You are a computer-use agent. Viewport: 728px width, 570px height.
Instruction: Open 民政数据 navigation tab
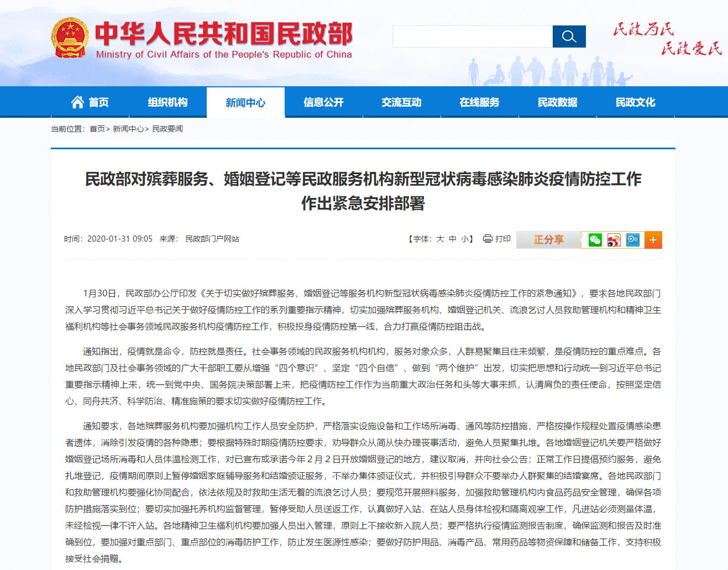point(557,102)
